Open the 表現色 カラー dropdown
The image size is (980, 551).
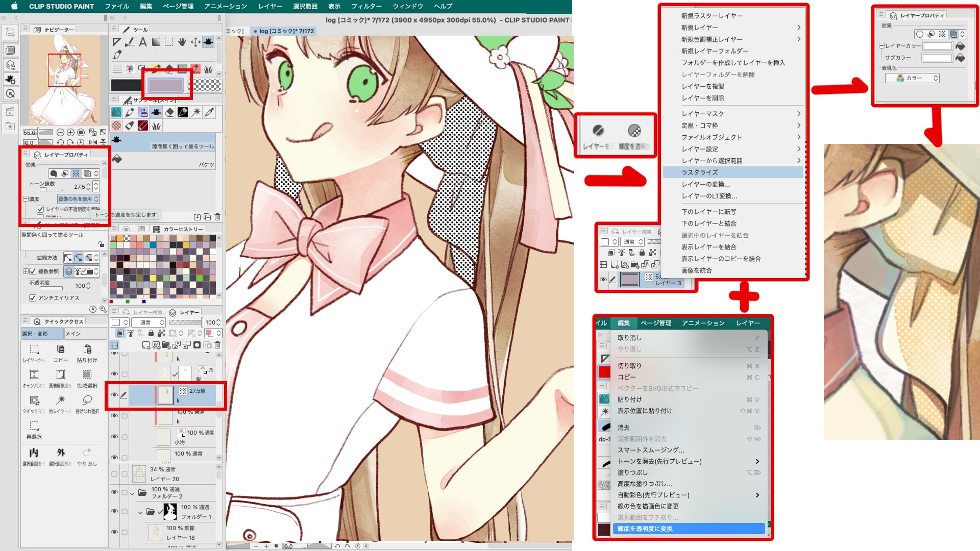(912, 78)
